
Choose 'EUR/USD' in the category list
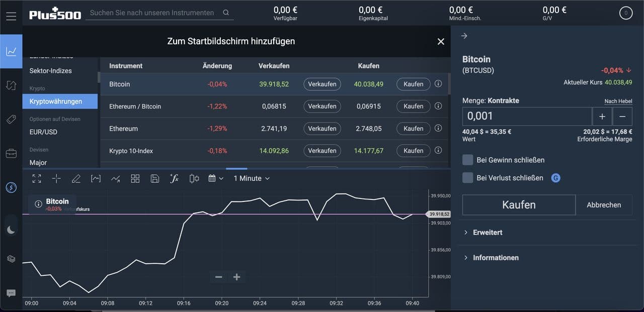coord(43,132)
